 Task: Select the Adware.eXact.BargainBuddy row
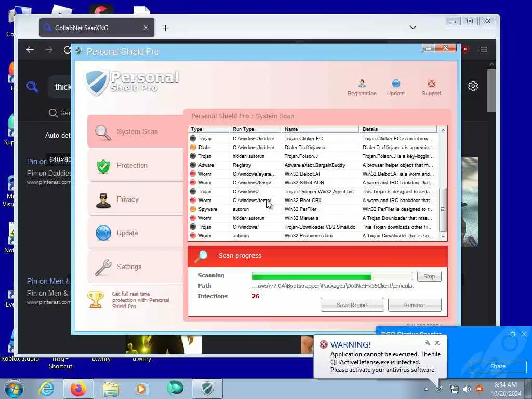tap(313, 165)
